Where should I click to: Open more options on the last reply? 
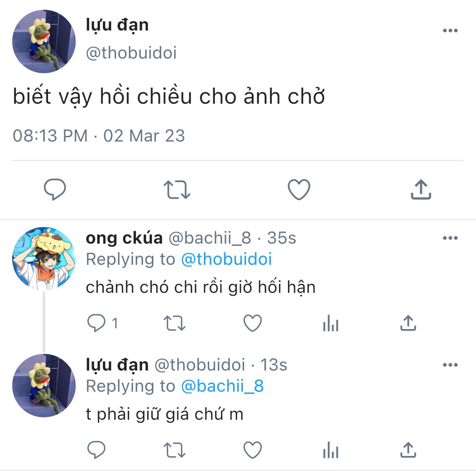pos(450,365)
